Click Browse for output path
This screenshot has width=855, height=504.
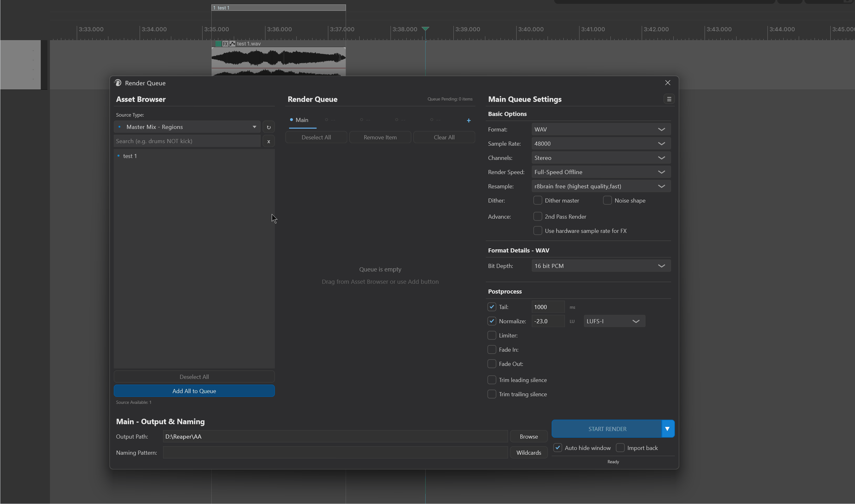pos(529,437)
